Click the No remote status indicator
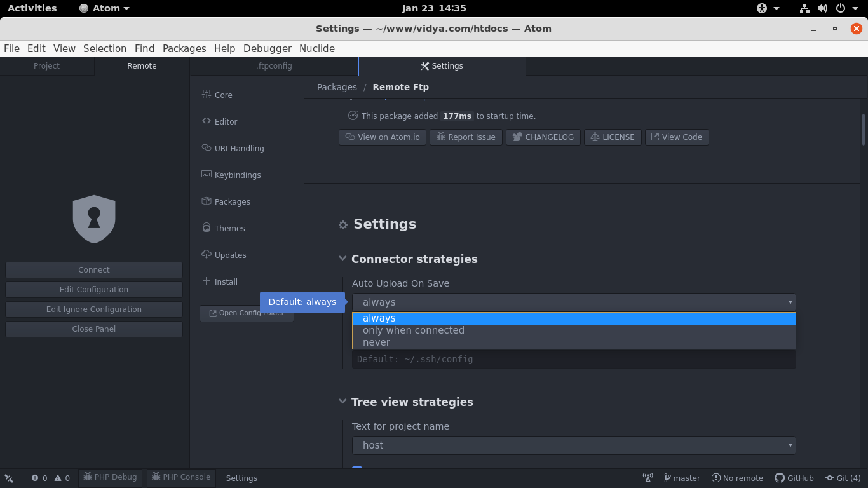 click(737, 478)
